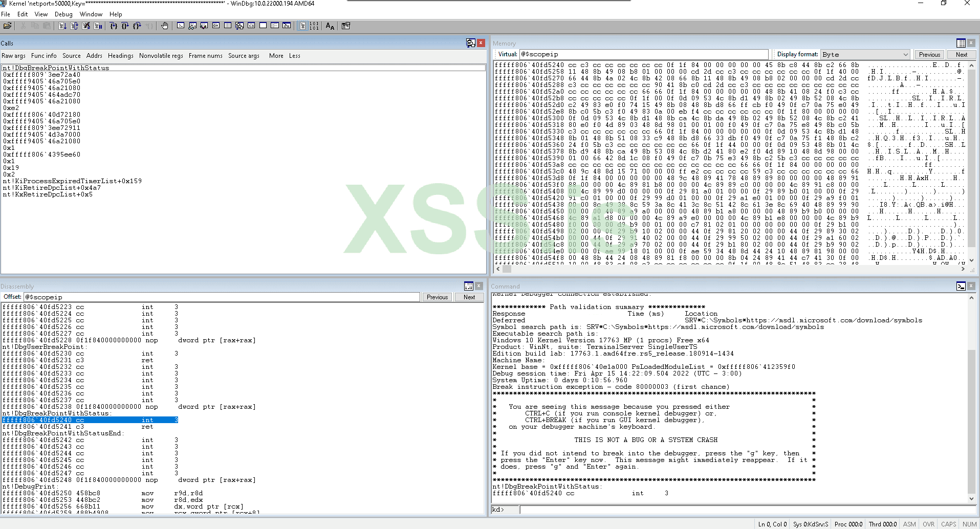Screen dimensions: 980x529
Task: Open the Memory window toolbar icon
Action: (x=228, y=26)
